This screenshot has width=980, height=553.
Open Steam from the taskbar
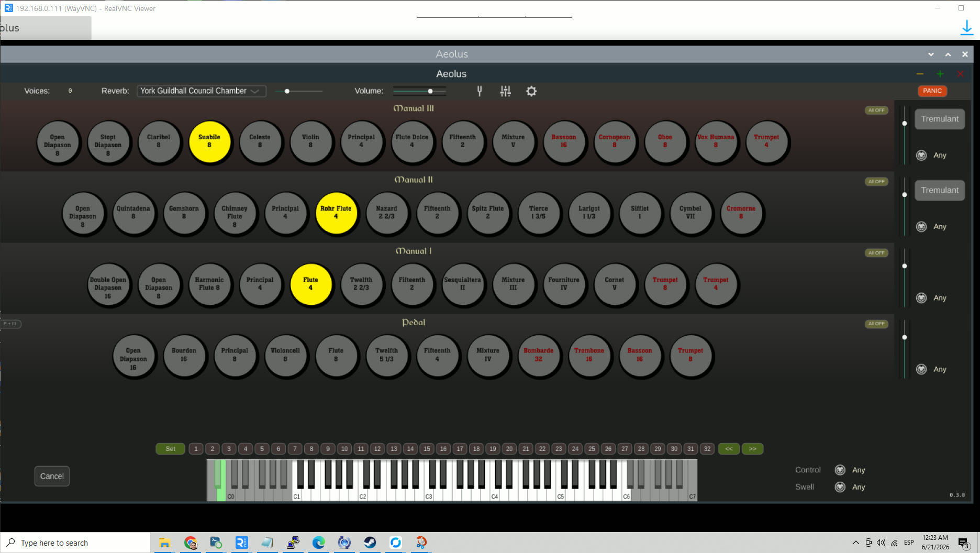(x=370, y=543)
